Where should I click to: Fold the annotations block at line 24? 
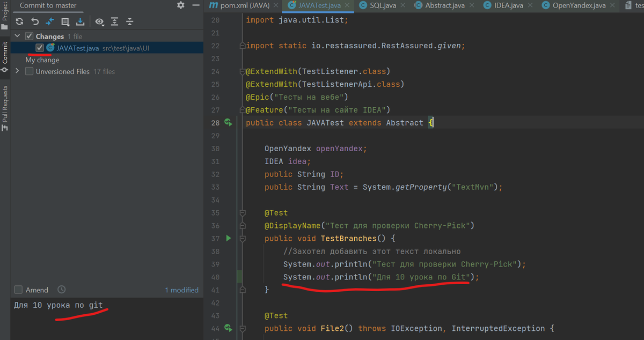[x=243, y=71]
